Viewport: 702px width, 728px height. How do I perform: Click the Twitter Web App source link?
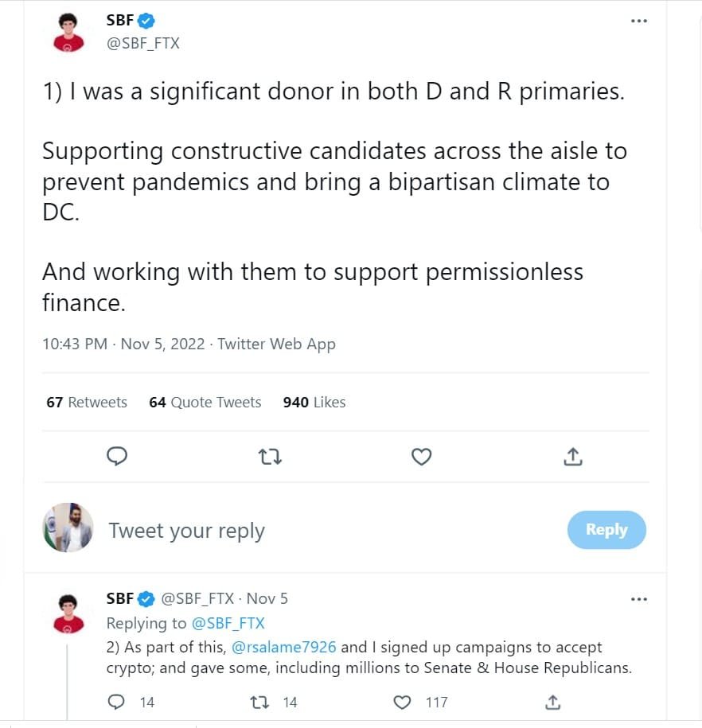tap(276, 345)
